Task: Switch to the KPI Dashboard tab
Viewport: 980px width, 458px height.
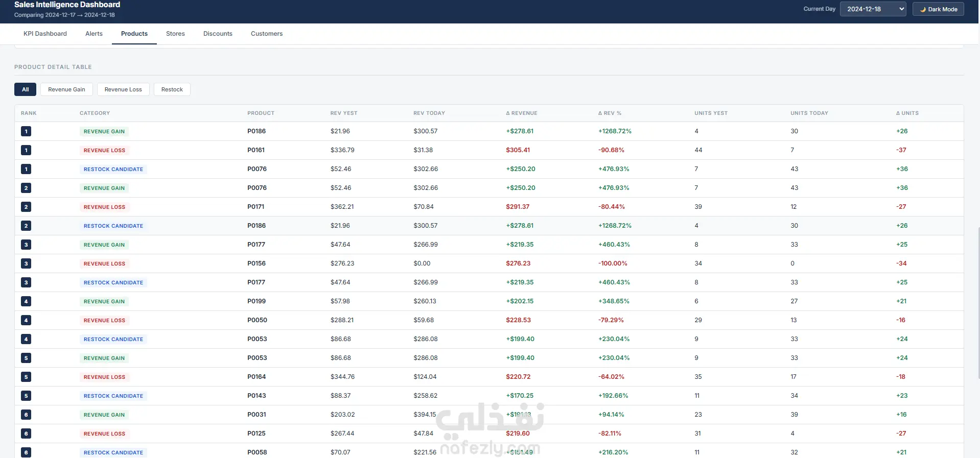Action: [x=45, y=34]
